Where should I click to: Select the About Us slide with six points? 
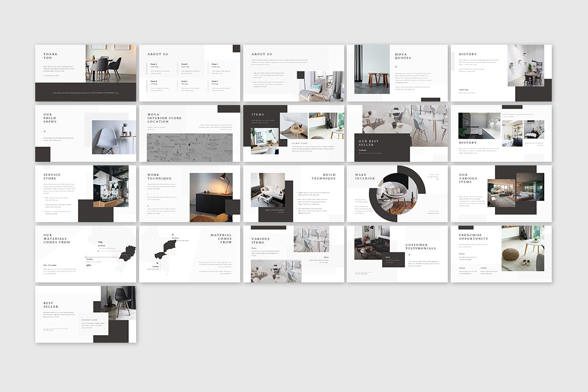pos(189,73)
